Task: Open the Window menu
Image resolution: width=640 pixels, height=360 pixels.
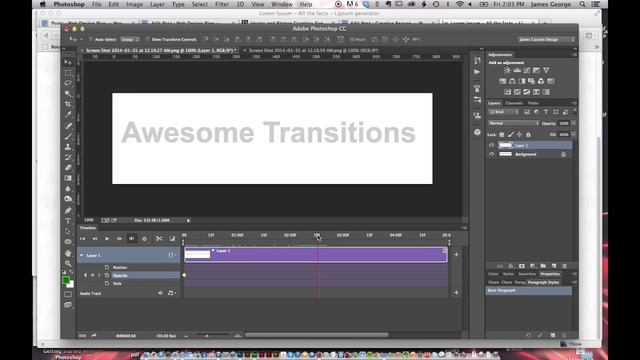Action: point(282,4)
